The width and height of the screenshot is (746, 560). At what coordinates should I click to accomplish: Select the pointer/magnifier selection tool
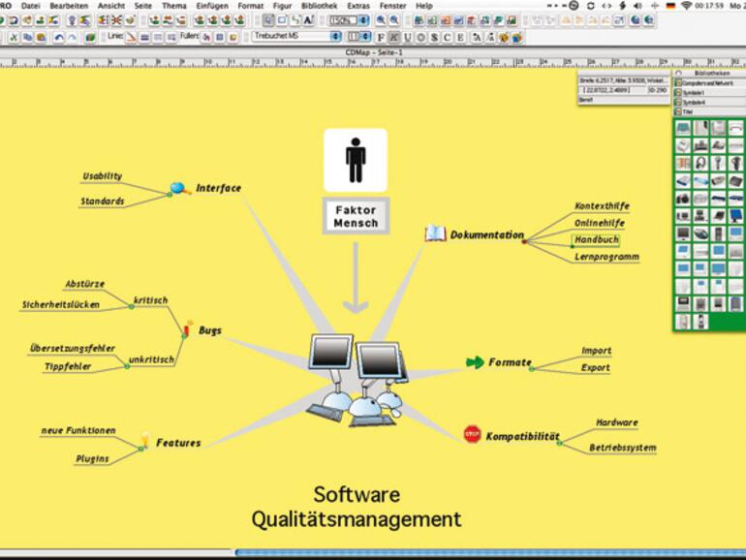click(268, 20)
